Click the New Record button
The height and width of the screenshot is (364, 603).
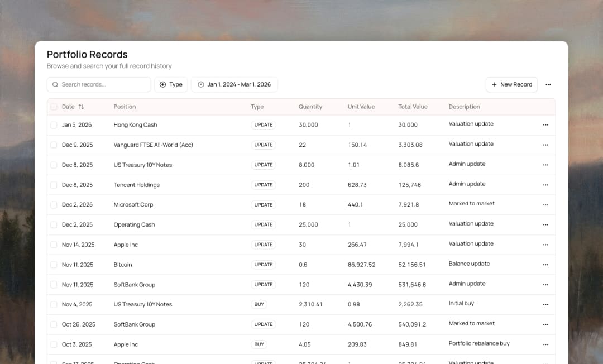click(x=511, y=84)
